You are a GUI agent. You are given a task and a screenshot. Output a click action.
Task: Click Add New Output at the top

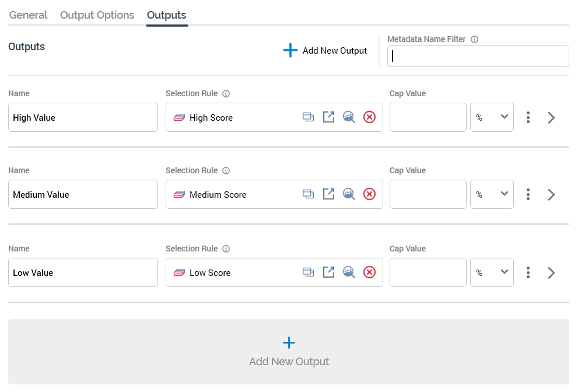pos(325,51)
